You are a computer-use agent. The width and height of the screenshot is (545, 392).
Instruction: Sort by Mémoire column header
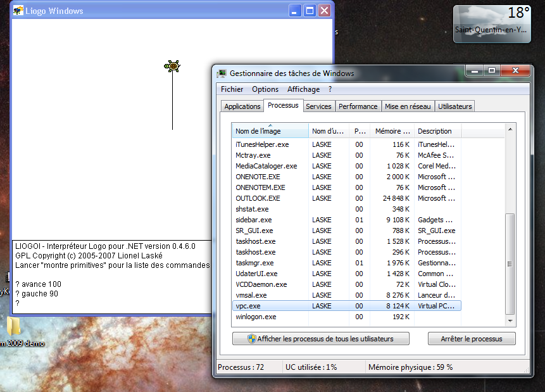click(392, 131)
